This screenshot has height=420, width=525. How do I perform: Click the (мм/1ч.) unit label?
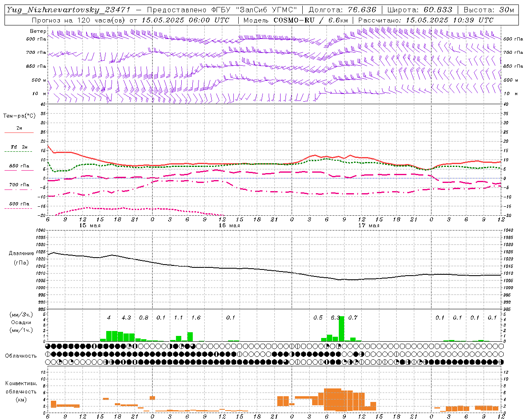[x=21, y=330]
